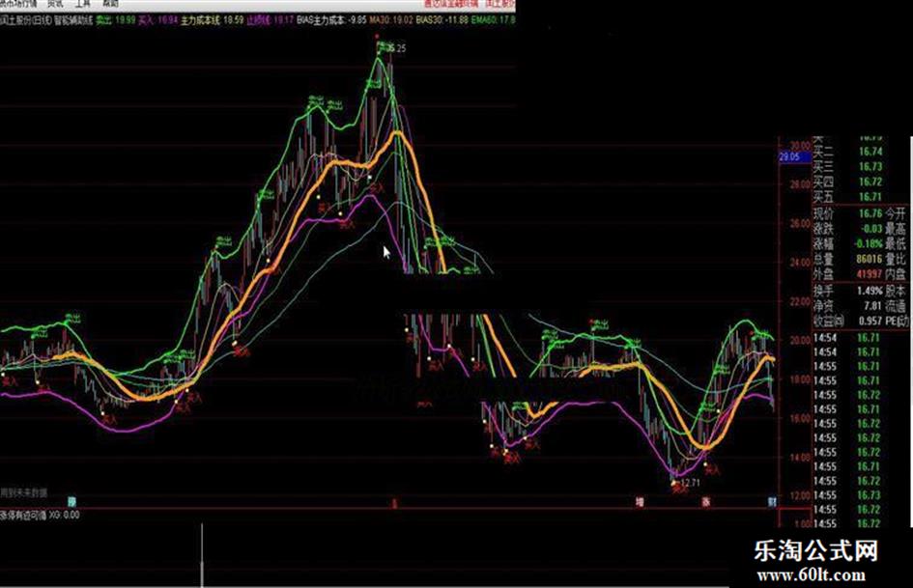
Task: Click the BIAS主力成本 -9.85 readout
Action: [x=332, y=20]
